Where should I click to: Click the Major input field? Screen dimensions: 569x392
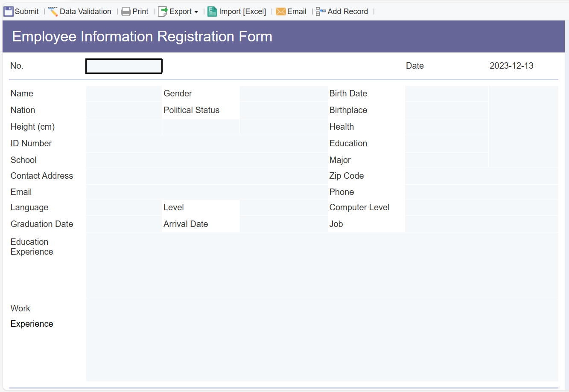point(446,160)
